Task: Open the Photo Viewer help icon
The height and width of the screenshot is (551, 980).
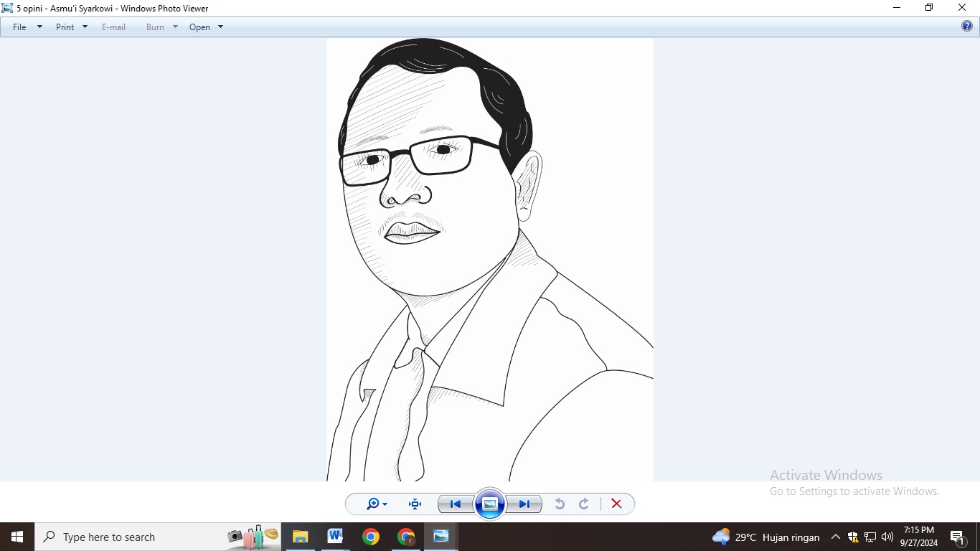Action: (967, 27)
